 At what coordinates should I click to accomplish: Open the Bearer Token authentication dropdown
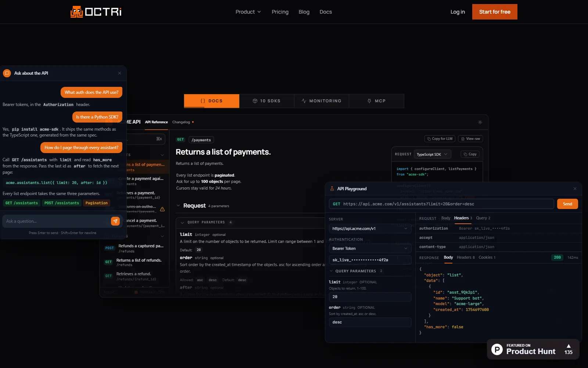pyautogui.click(x=370, y=248)
